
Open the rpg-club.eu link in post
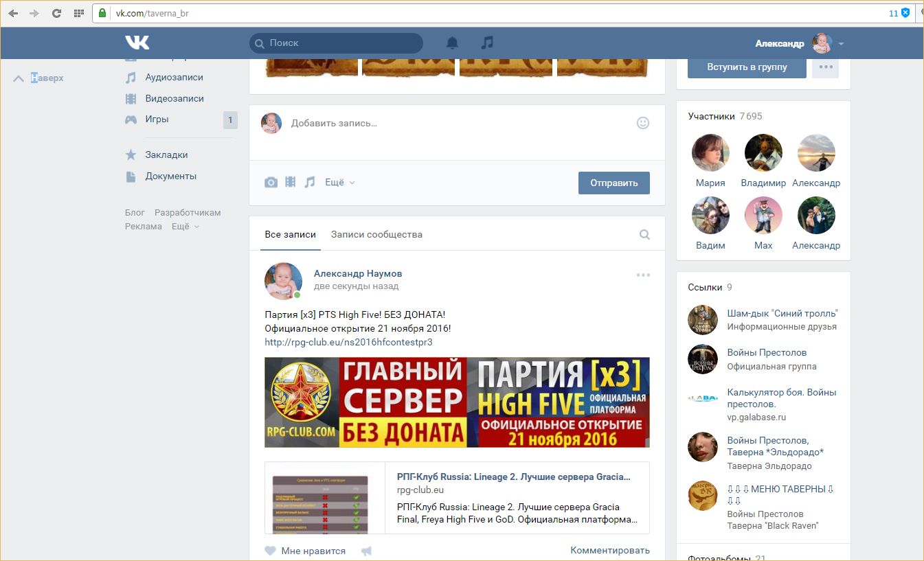[348, 342]
